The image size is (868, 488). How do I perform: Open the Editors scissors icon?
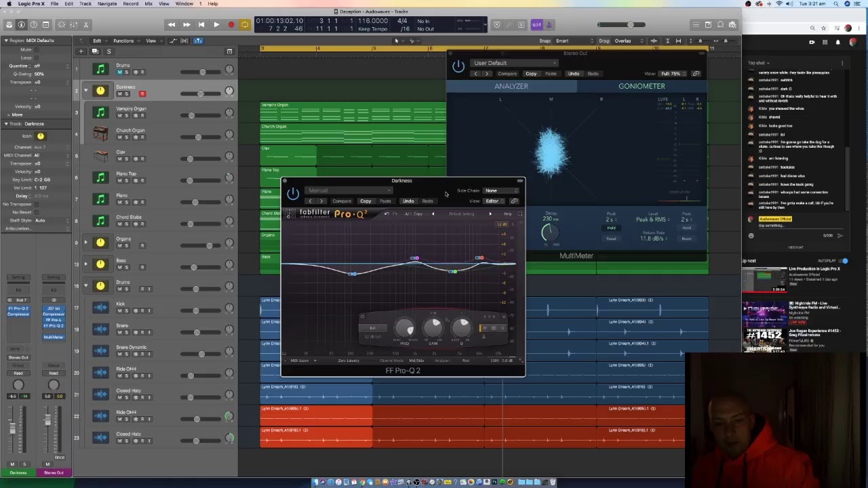point(86,24)
